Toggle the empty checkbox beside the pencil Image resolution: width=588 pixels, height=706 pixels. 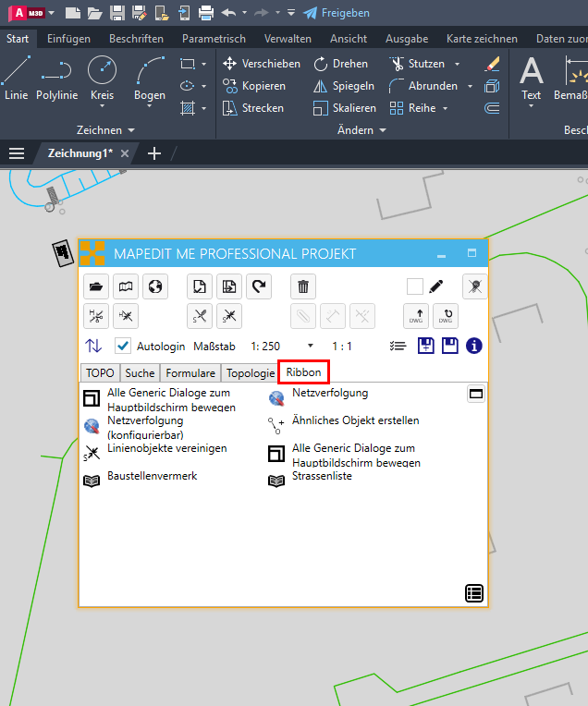(x=415, y=286)
